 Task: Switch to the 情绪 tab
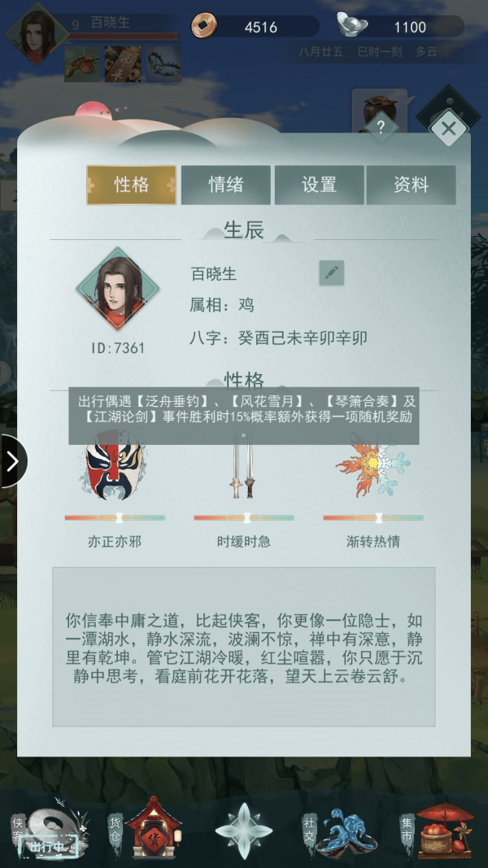click(x=226, y=185)
